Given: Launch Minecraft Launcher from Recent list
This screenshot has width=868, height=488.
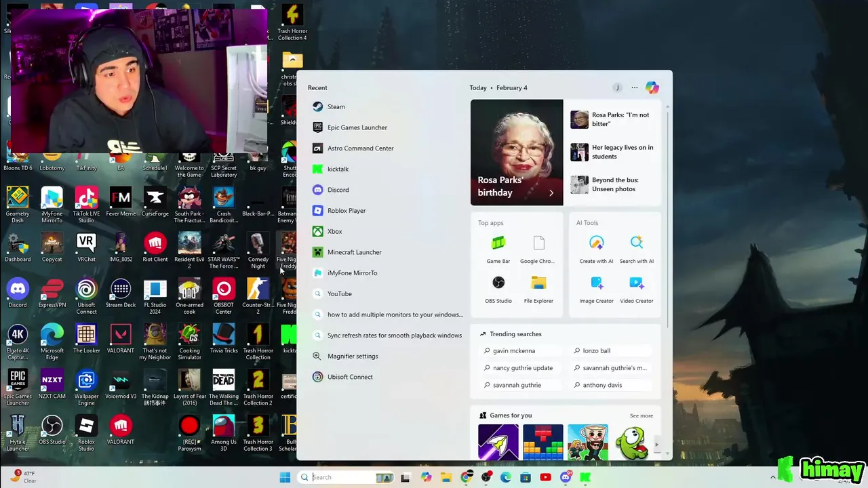Looking at the screenshot, I should (x=384, y=252).
